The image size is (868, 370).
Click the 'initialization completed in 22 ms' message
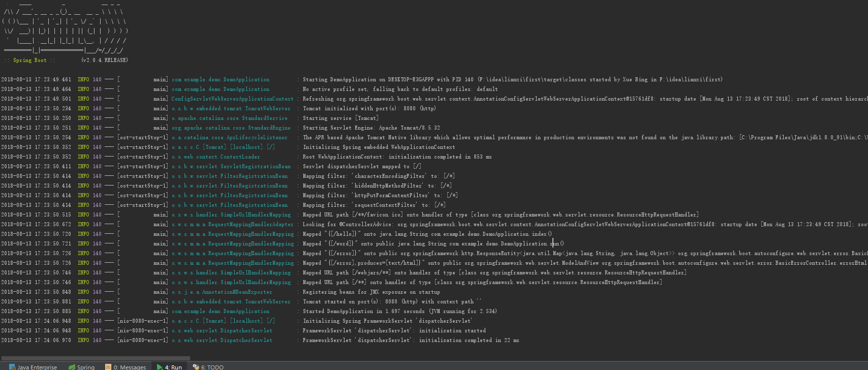(x=411, y=341)
